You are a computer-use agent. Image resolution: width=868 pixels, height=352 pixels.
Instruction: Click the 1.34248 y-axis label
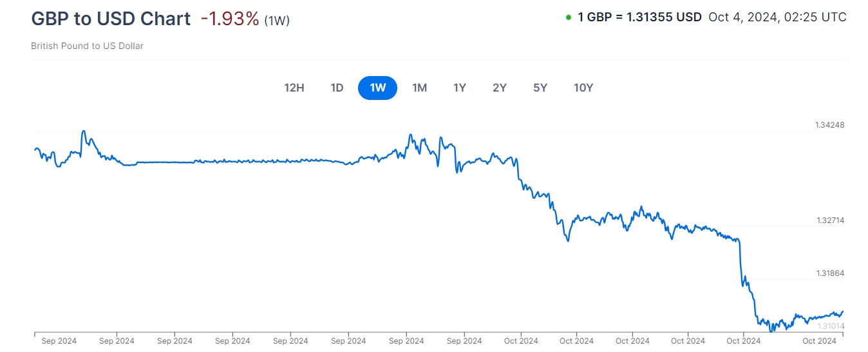(x=829, y=125)
